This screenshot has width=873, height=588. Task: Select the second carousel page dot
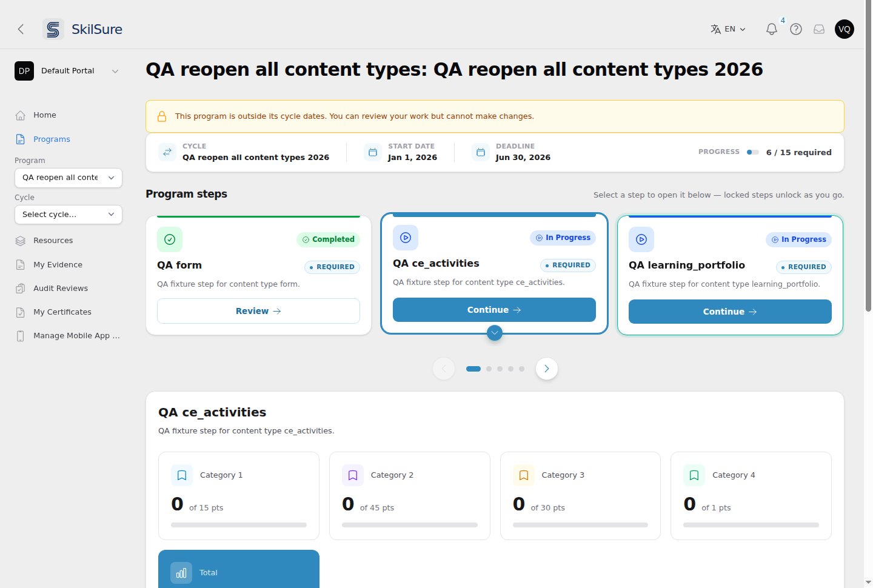tap(489, 369)
